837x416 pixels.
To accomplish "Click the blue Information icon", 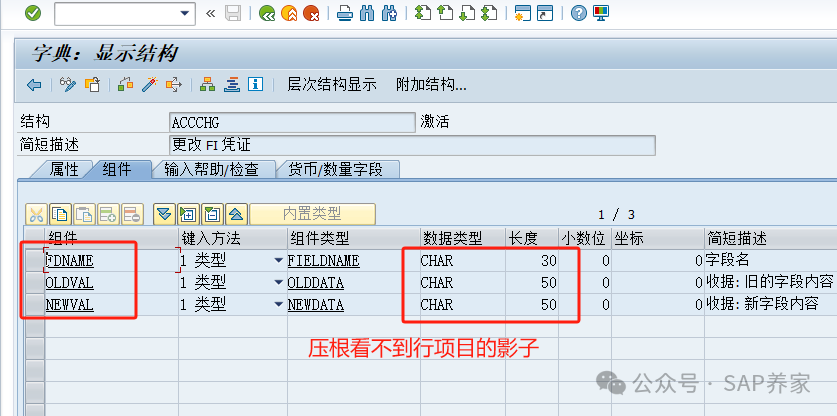I will click(x=256, y=84).
